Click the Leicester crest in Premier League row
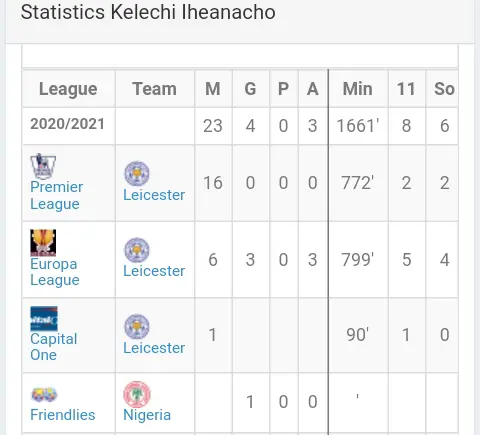 tap(137, 174)
